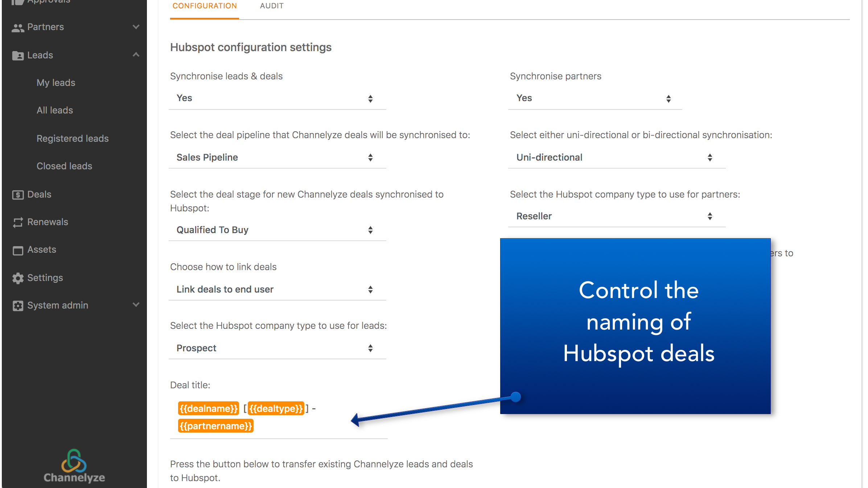Click the 'Deal title:' label
This screenshot has height=488, width=868.
point(190,385)
